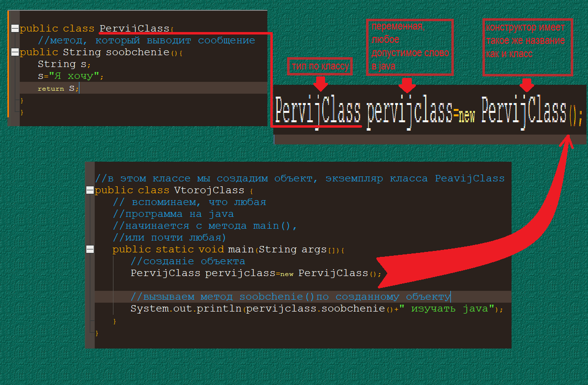Click the comment '//вызываем метод soobchenie() по созданному объекту'
Image resolution: width=588 pixels, height=385 pixels.
[x=291, y=297]
